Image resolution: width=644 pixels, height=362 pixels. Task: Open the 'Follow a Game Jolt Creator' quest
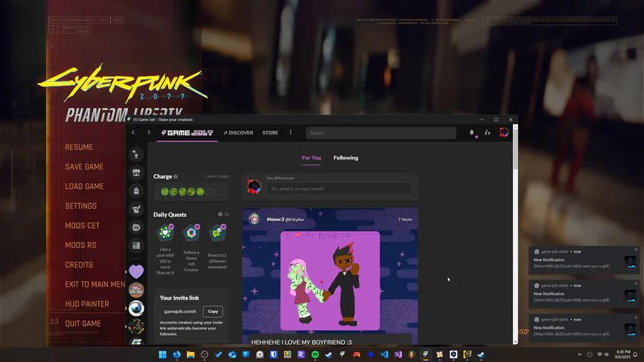click(x=191, y=248)
